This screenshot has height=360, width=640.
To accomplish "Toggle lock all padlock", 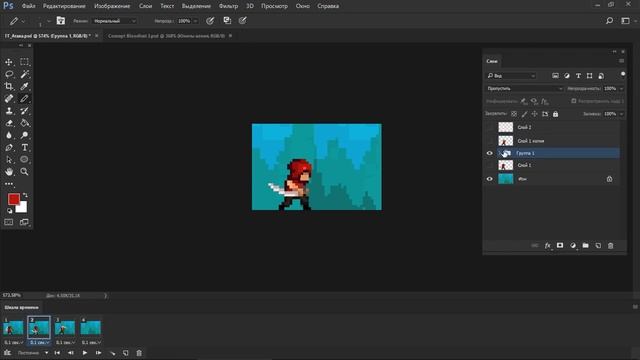I will tap(556, 114).
